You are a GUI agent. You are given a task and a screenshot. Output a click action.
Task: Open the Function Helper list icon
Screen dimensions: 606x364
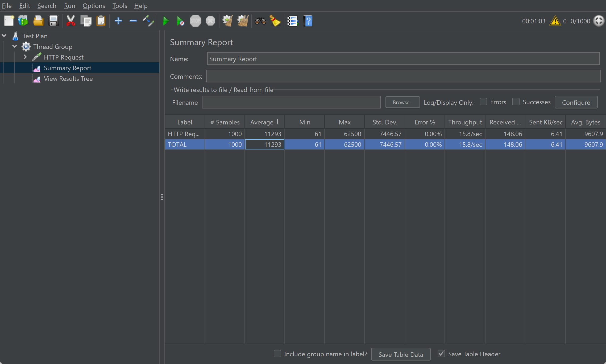point(292,21)
